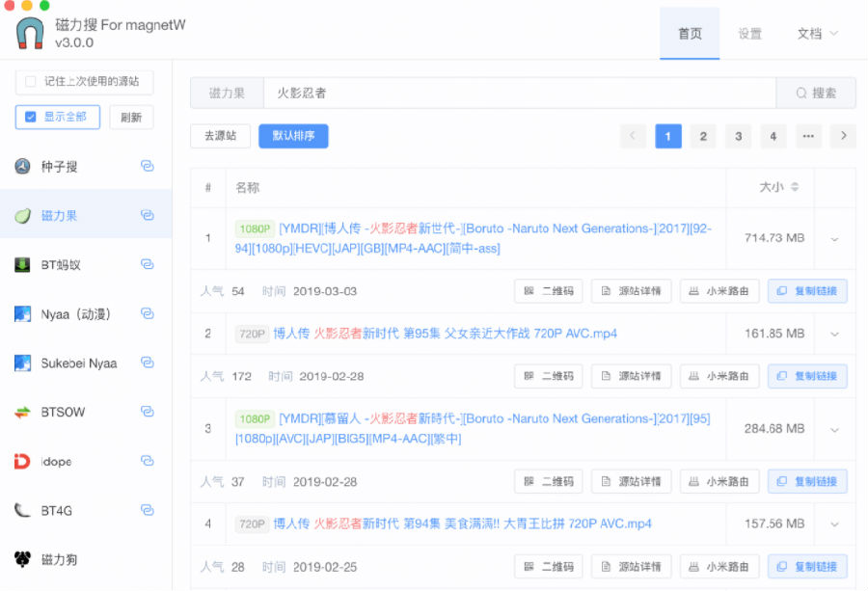Toggle off the 显示全部 option

pyautogui.click(x=32, y=116)
